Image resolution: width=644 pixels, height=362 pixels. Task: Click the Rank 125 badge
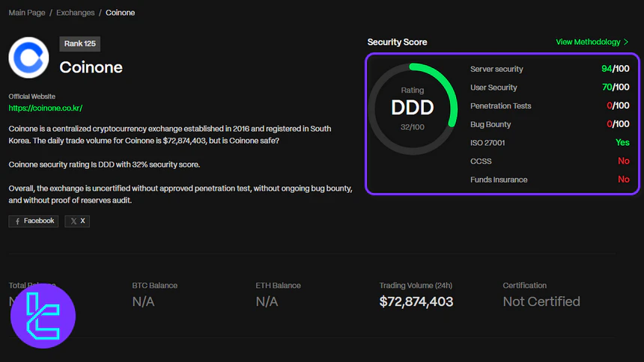[x=79, y=44]
